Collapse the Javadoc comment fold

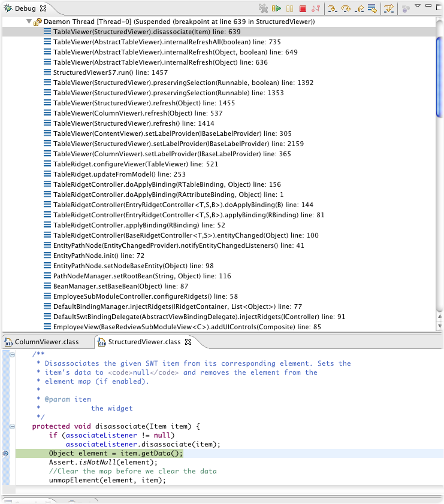pyautogui.click(x=12, y=354)
